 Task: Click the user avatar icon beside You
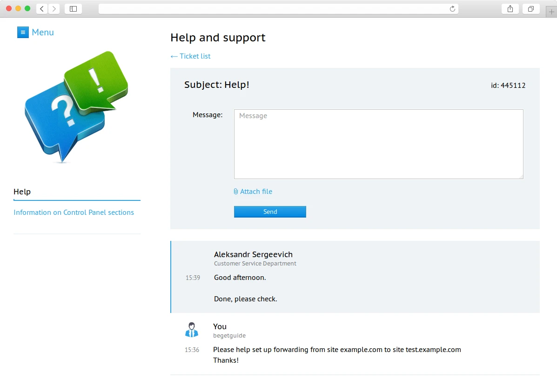(x=192, y=330)
